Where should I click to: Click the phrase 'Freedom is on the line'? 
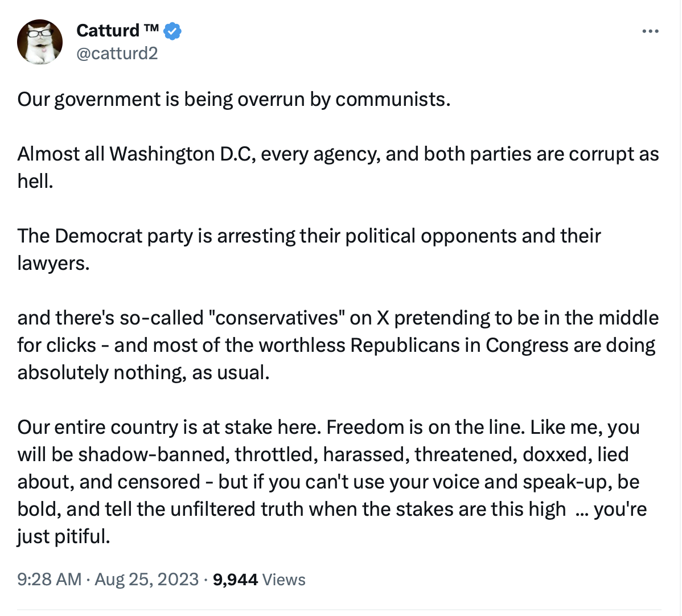click(x=425, y=427)
